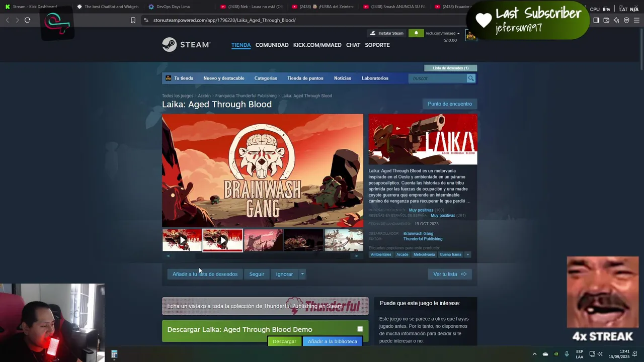This screenshot has width=644, height=362.
Task: Open the CHAT menu item
Action: (x=353, y=45)
